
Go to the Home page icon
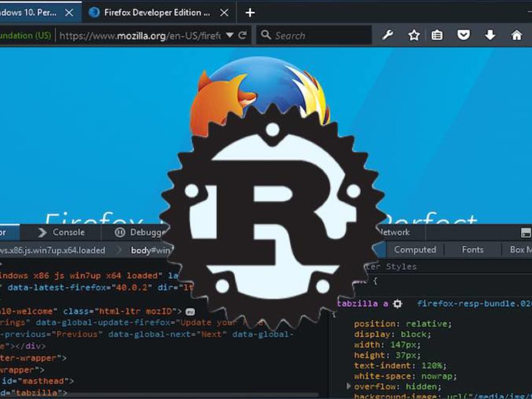[516, 35]
